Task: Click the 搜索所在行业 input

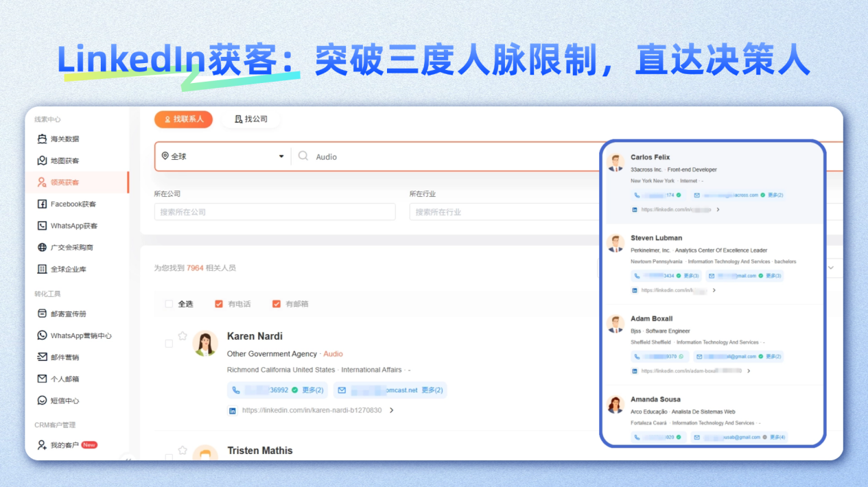Action: pyautogui.click(x=504, y=212)
